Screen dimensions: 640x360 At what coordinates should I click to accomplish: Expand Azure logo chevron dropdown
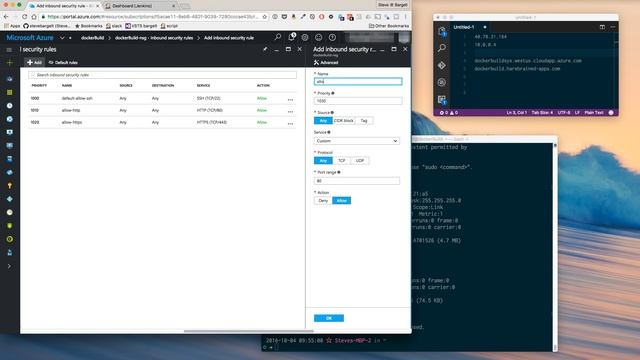pos(62,38)
